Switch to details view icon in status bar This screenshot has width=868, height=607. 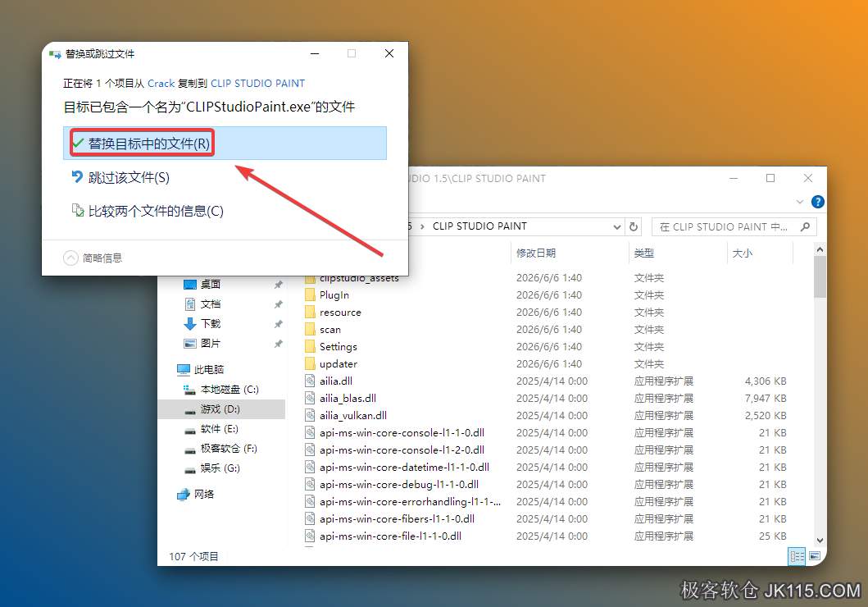tap(797, 556)
